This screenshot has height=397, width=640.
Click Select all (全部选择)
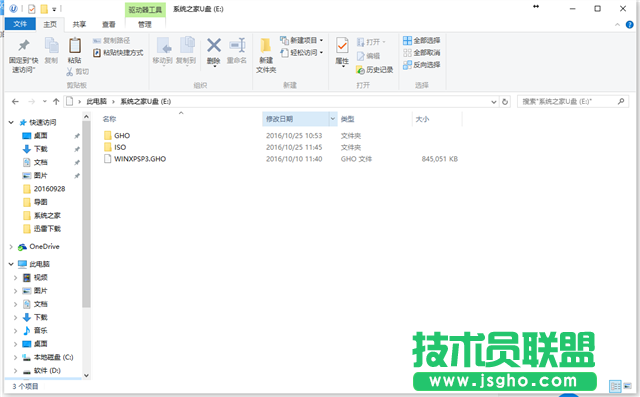[421, 40]
